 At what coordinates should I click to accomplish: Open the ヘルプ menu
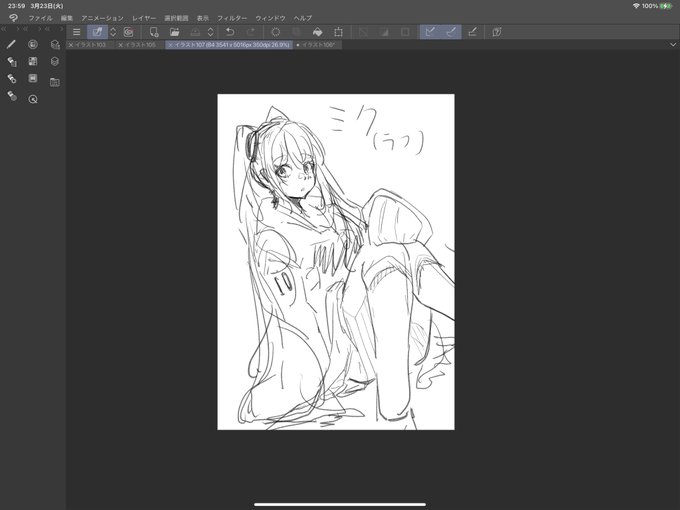303,18
